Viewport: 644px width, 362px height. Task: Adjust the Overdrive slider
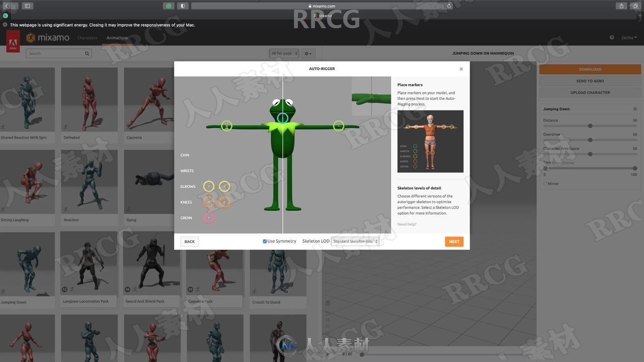click(590, 140)
